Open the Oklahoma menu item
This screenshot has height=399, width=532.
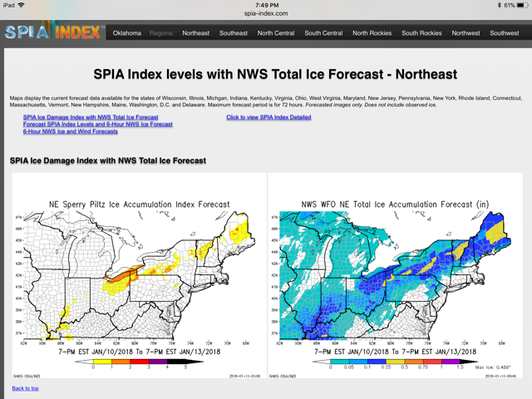click(127, 33)
